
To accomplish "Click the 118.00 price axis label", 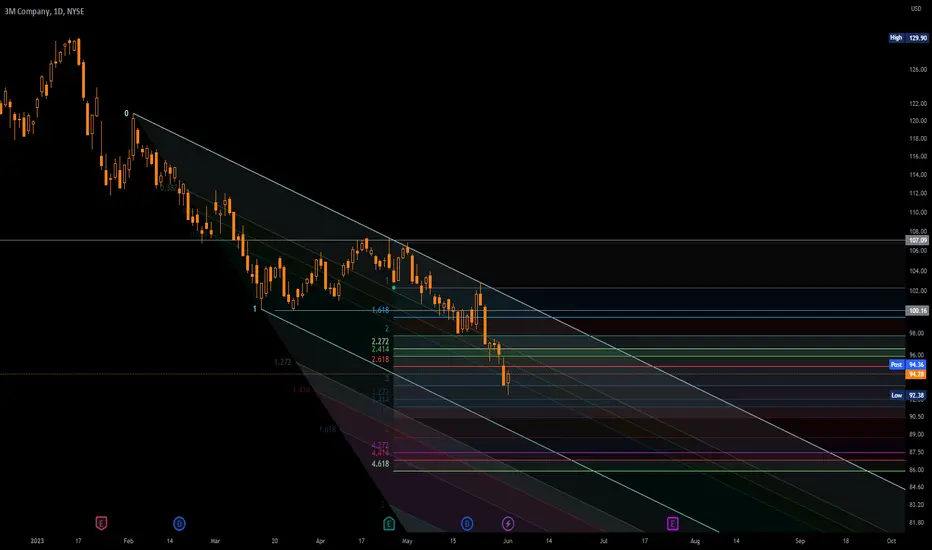I will [918, 139].
